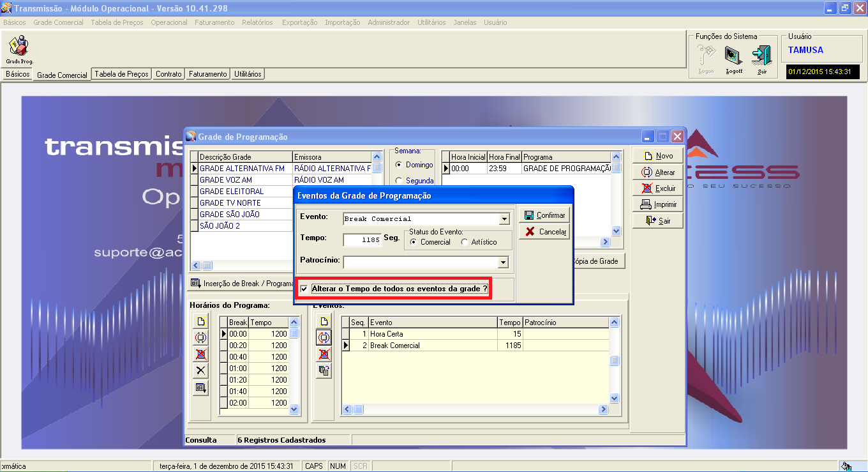Open the Relatórios menu
The image size is (868, 472).
coord(257,22)
